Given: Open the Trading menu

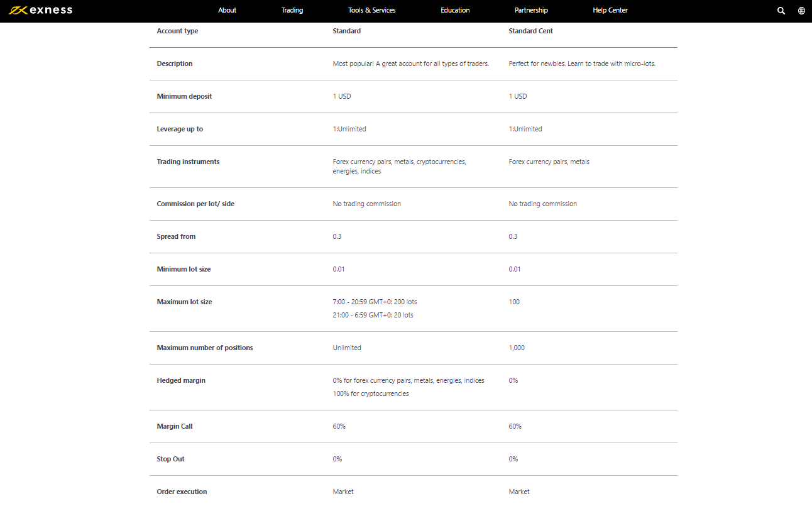Looking at the screenshot, I should pos(292,10).
